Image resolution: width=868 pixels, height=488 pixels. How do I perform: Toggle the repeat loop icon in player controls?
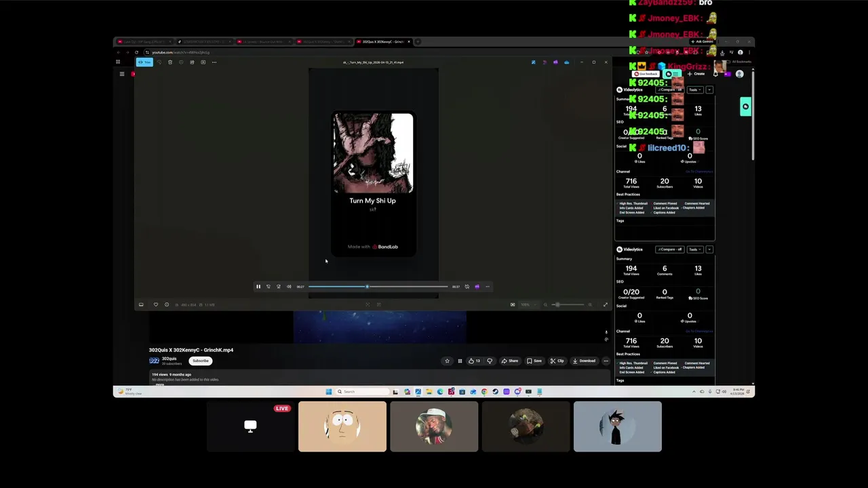tap(467, 287)
